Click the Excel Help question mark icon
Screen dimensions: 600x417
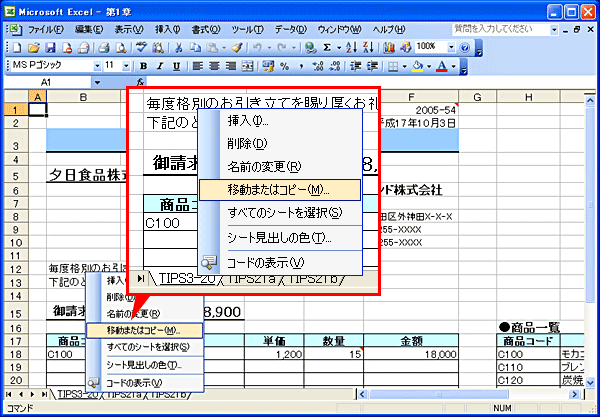coord(465,48)
